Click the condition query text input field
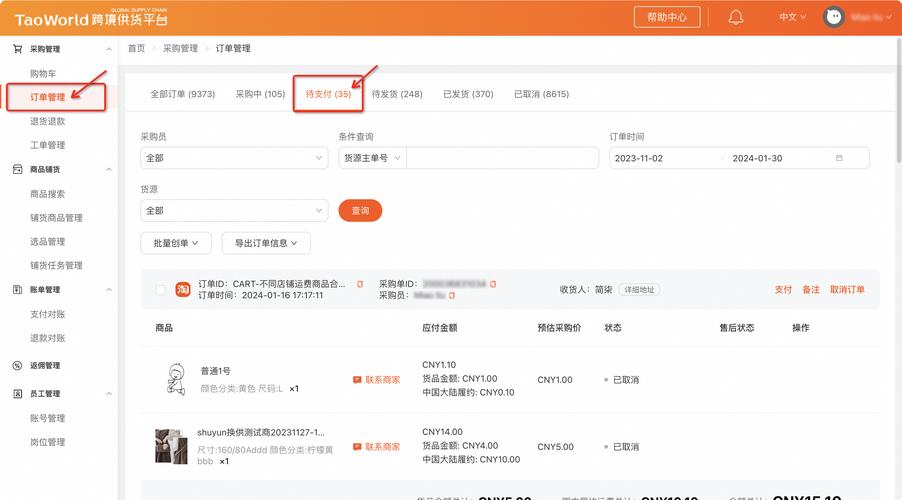Screen dimensions: 902x500 pos(503,158)
